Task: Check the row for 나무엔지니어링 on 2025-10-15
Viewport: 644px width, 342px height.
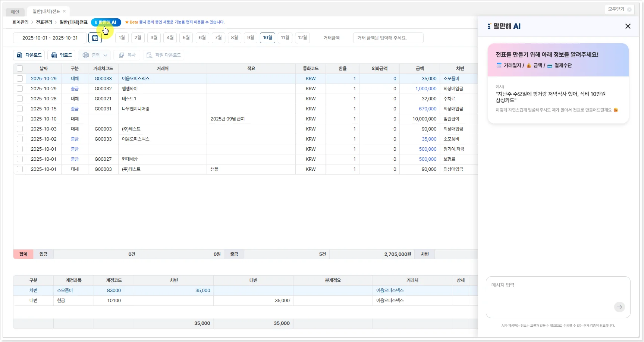Action: click(20, 109)
